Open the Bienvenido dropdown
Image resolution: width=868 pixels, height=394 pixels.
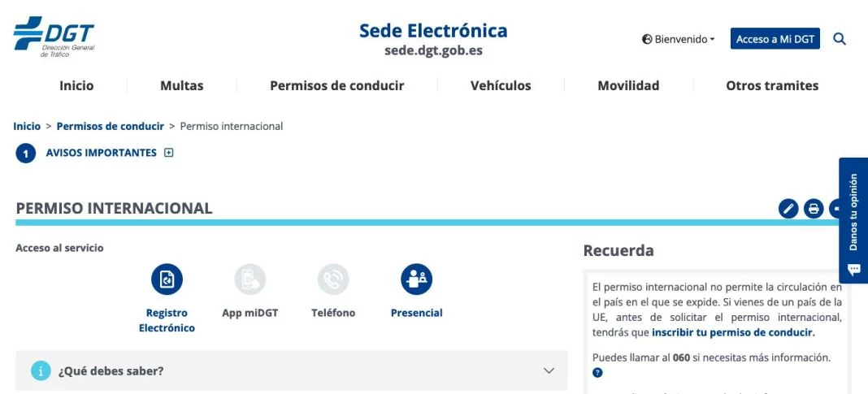coord(679,39)
